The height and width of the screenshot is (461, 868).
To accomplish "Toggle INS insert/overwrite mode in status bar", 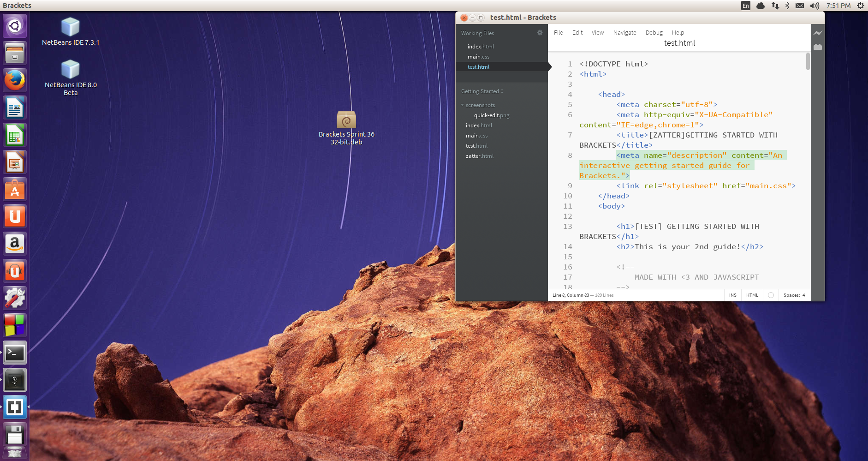I will [x=733, y=295].
